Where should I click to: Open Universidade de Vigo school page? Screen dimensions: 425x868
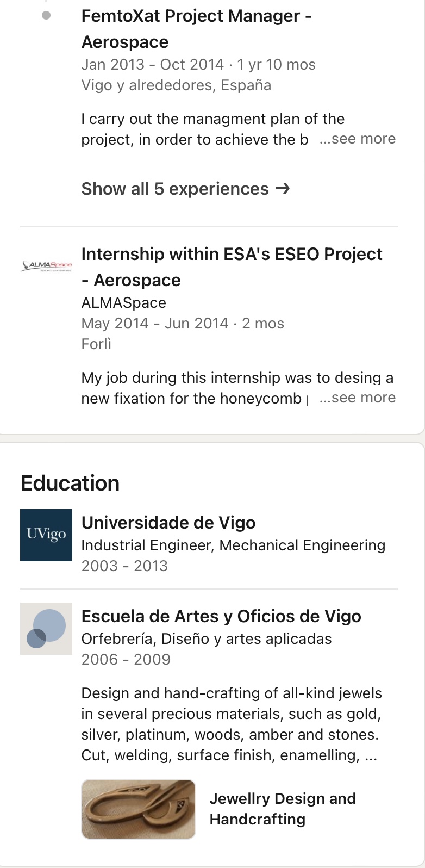point(168,523)
